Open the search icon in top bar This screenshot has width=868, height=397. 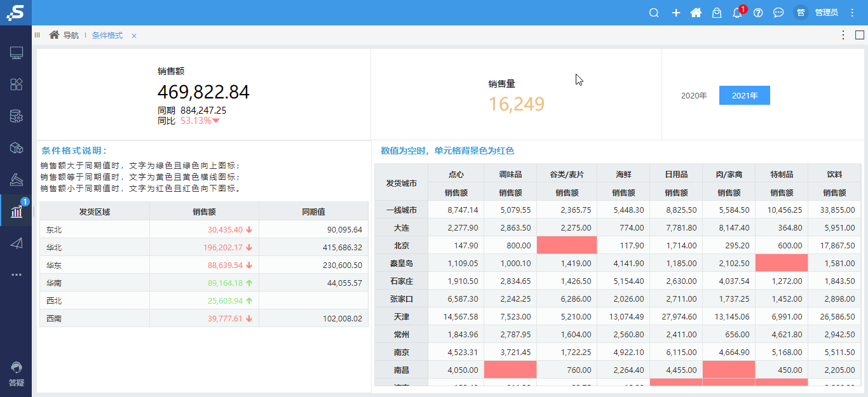coord(654,13)
